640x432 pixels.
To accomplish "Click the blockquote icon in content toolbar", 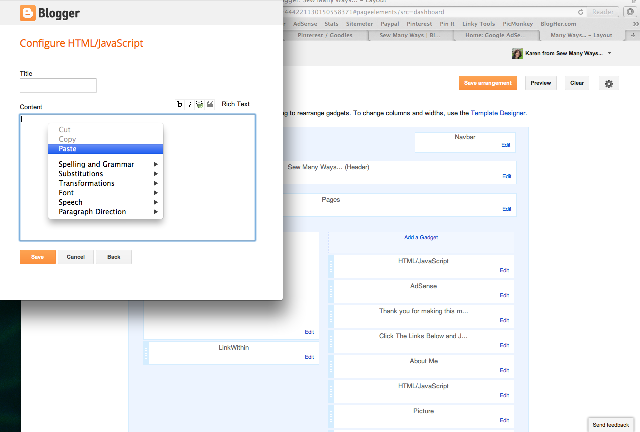I will pyautogui.click(x=210, y=105).
